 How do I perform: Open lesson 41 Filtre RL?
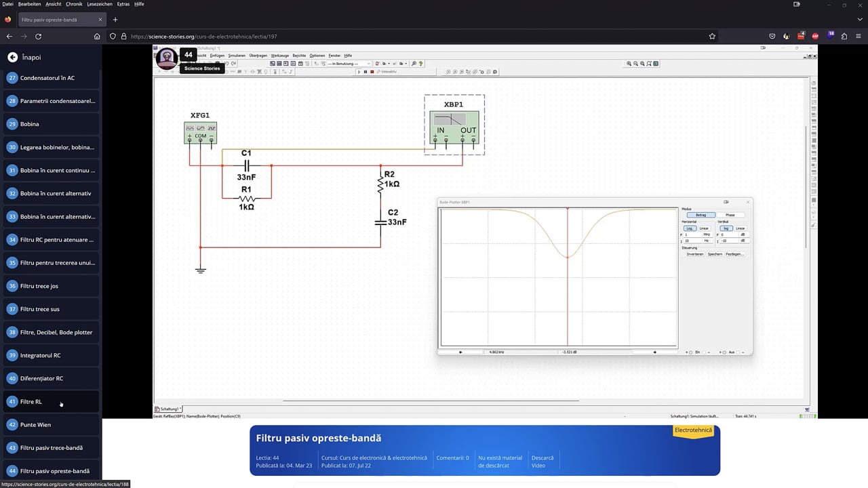pyautogui.click(x=51, y=401)
